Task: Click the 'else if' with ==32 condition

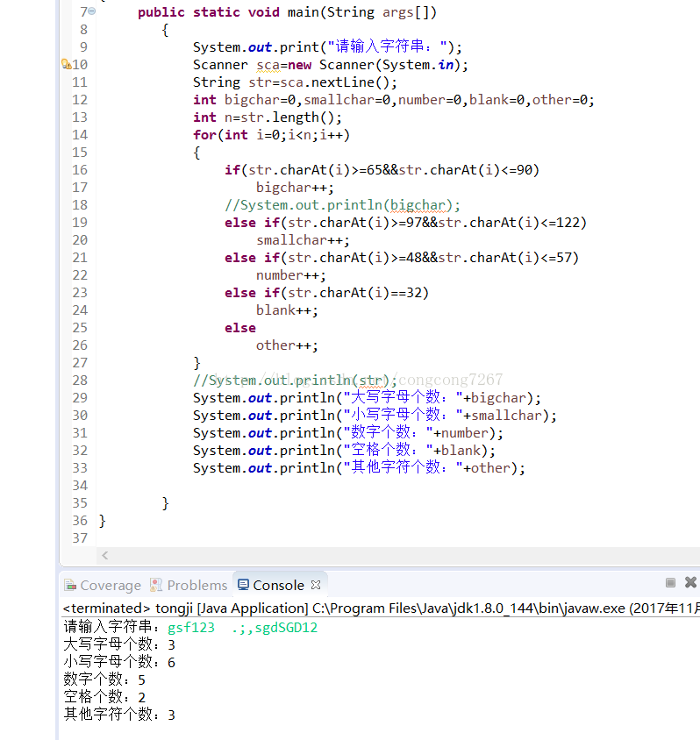Action: pyautogui.click(x=326, y=293)
